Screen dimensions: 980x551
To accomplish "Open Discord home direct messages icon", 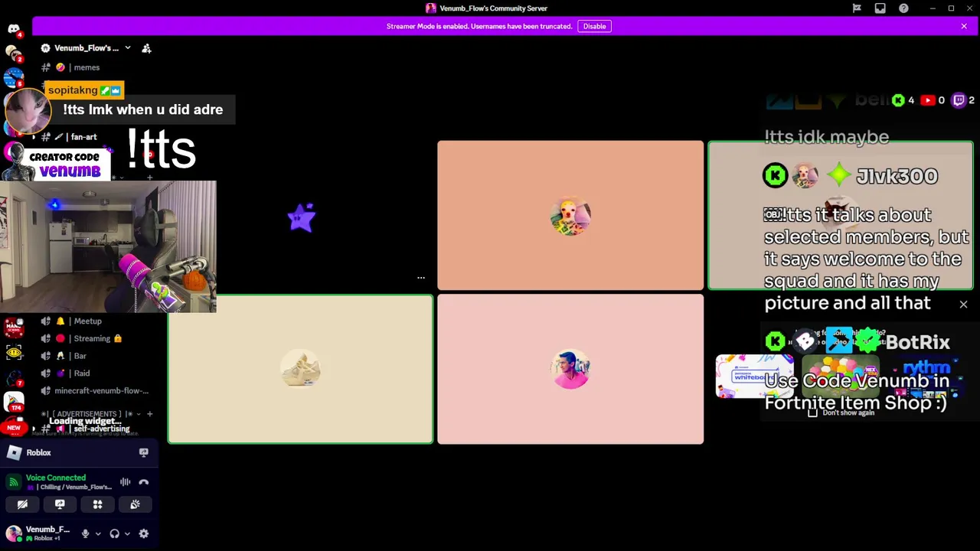I will point(14,29).
